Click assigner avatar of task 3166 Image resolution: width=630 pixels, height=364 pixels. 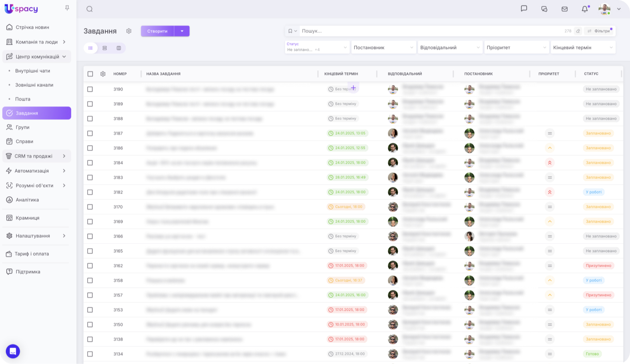pyautogui.click(x=469, y=236)
